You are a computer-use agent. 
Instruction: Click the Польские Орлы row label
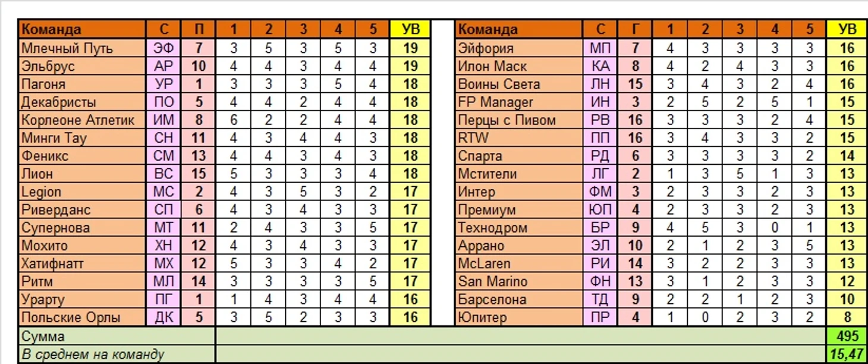82,317
